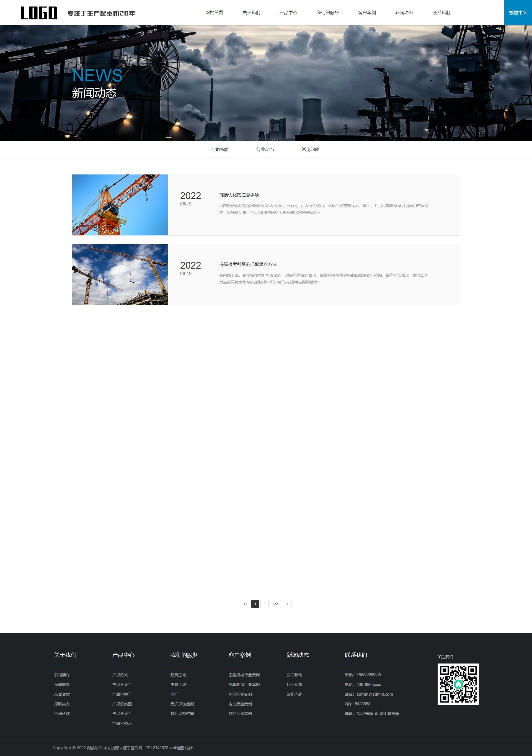Open 网站首页 in top navigation

coord(214,12)
